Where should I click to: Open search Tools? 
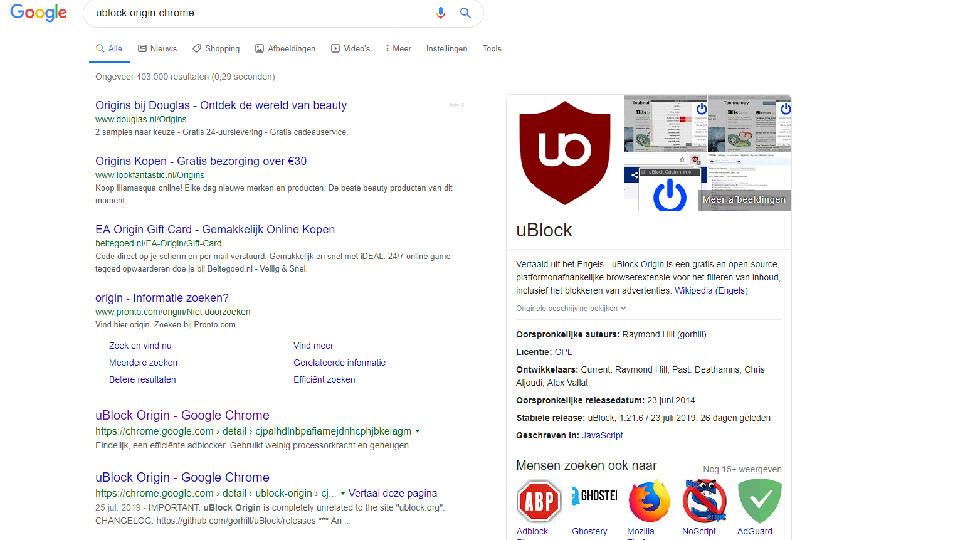click(x=492, y=48)
